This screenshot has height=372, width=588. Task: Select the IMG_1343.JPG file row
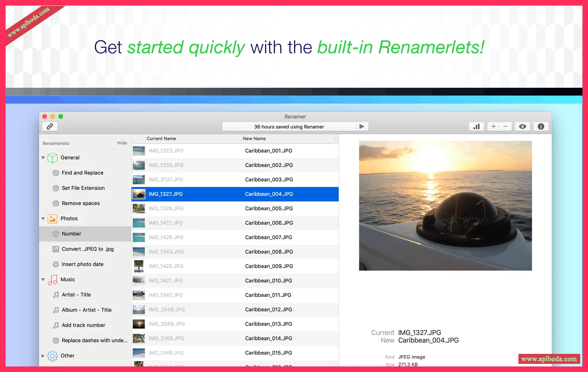click(x=235, y=252)
